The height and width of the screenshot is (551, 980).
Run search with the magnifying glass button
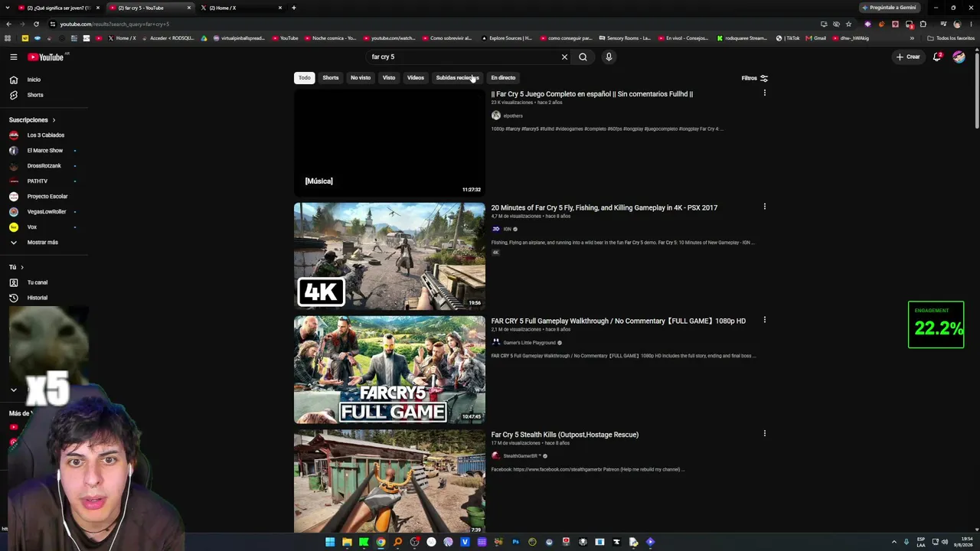point(583,57)
